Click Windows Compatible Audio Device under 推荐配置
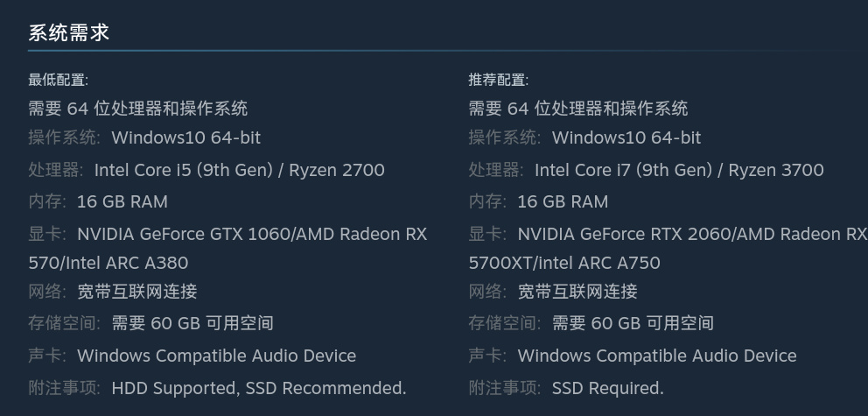This screenshot has width=868, height=416. [656, 356]
